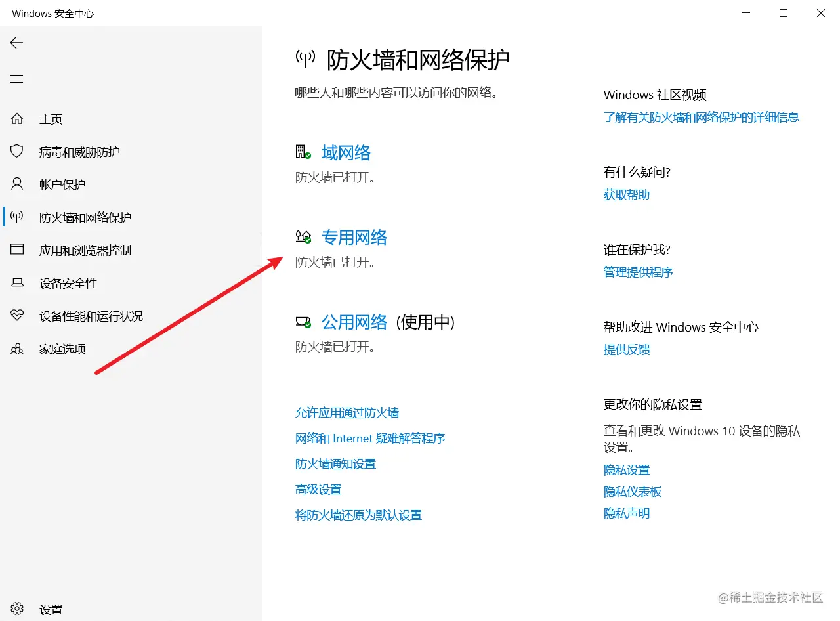Open 应用和浏览器控制 section
This screenshot has width=840, height=621.
85,250
